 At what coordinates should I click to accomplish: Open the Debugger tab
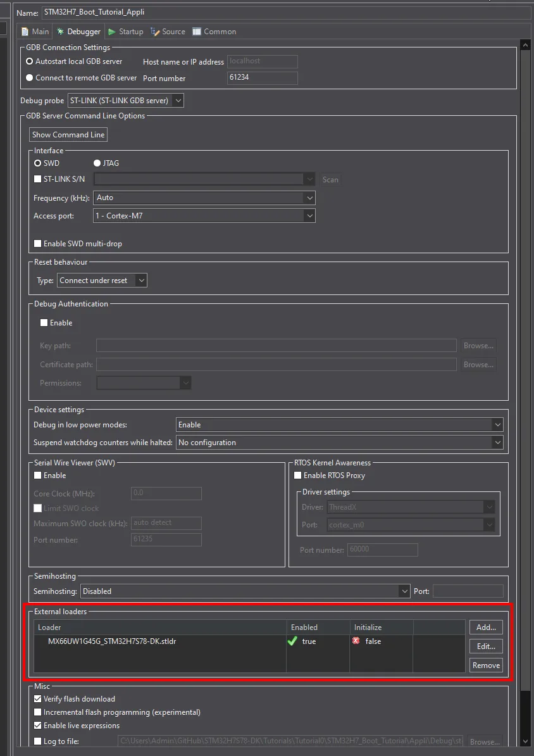pyautogui.click(x=79, y=31)
